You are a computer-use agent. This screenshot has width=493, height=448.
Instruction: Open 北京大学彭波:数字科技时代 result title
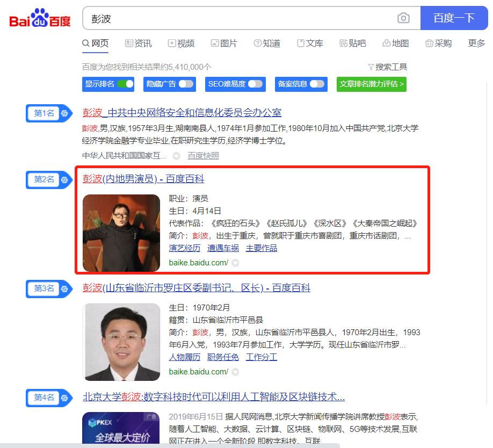[214, 397]
